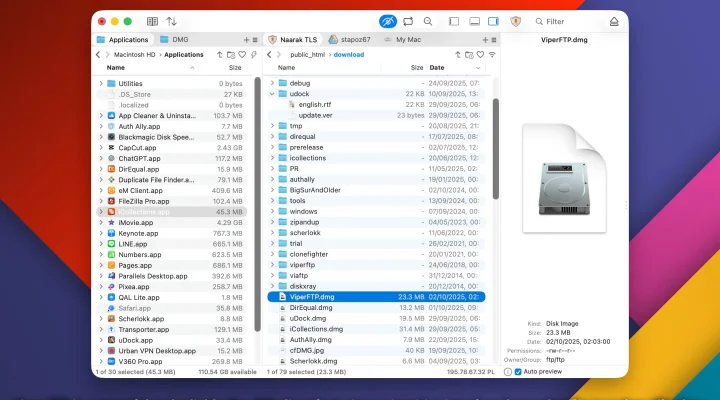Click Macintosh HD in breadcrumb path
This screenshot has width=720, height=400.
tap(135, 55)
